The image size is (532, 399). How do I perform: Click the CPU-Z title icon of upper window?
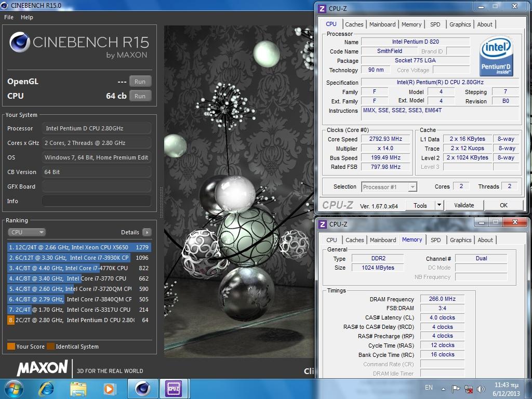pyautogui.click(x=322, y=8)
